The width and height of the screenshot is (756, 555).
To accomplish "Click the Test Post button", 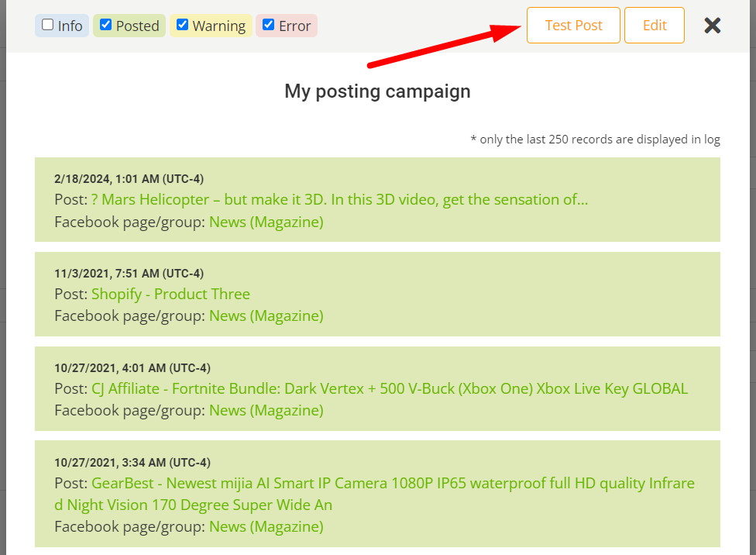I will [x=573, y=25].
